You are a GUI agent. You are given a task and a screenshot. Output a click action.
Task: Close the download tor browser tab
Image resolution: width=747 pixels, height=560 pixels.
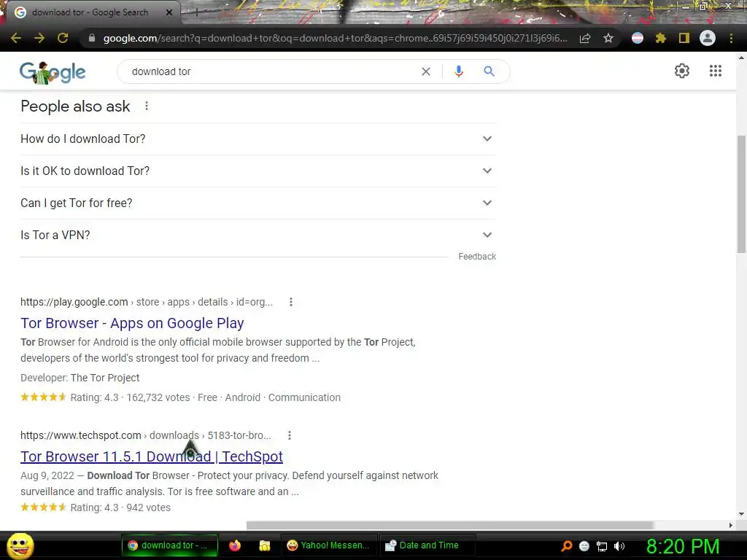click(x=169, y=12)
